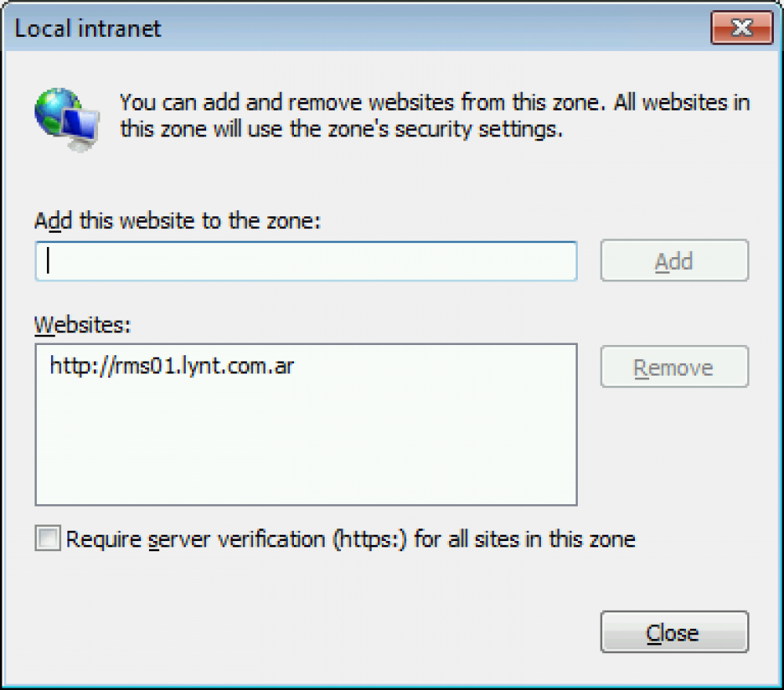Click the Websites: label

click(82, 325)
